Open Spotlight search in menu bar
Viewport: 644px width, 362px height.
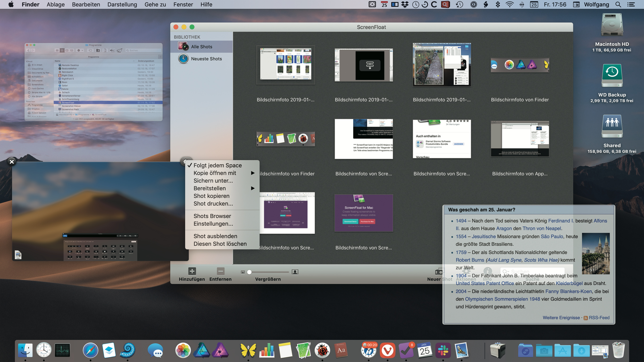click(618, 4)
